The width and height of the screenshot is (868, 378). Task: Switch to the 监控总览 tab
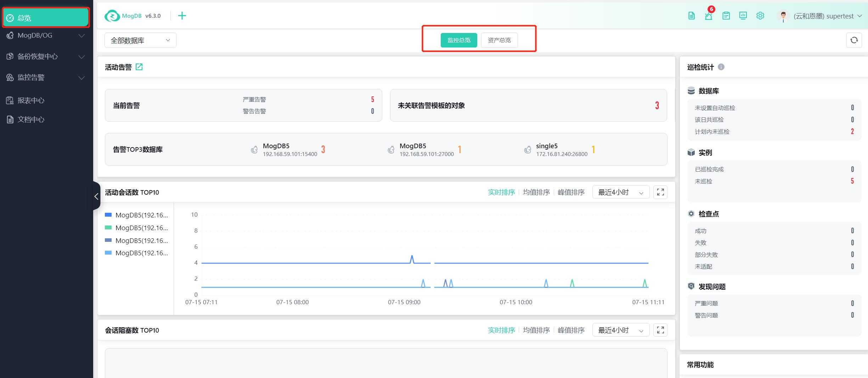pyautogui.click(x=459, y=40)
